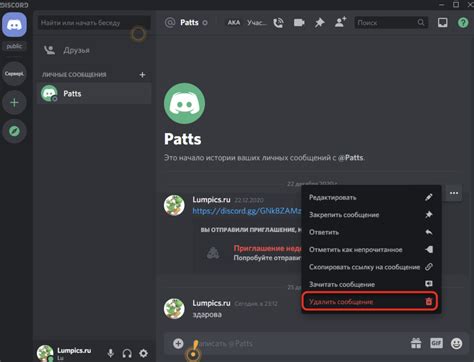
Task: Open pinned messages pin icon
Action: point(320,23)
